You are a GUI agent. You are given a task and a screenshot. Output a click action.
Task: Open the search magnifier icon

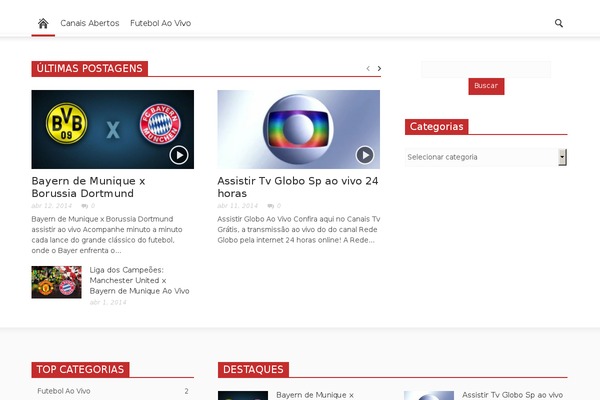point(559,23)
